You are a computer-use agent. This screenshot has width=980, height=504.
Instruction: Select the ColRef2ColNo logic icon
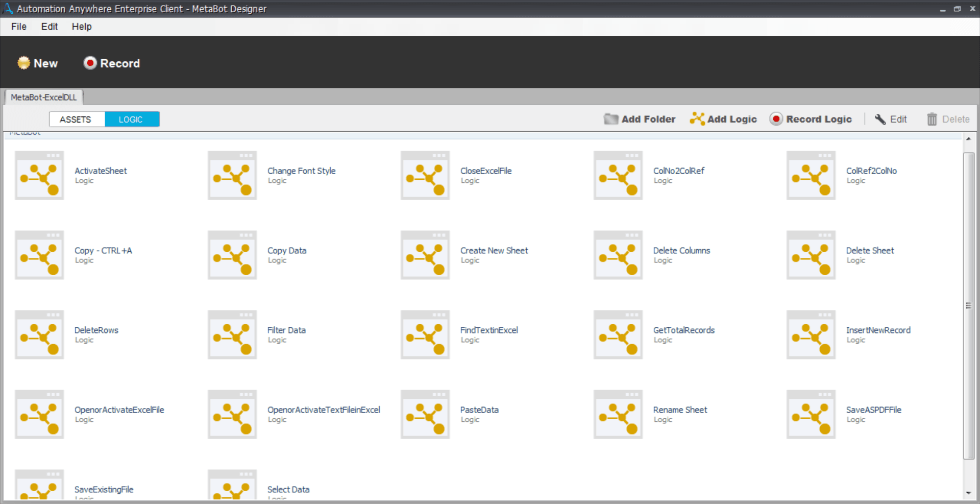click(x=811, y=175)
